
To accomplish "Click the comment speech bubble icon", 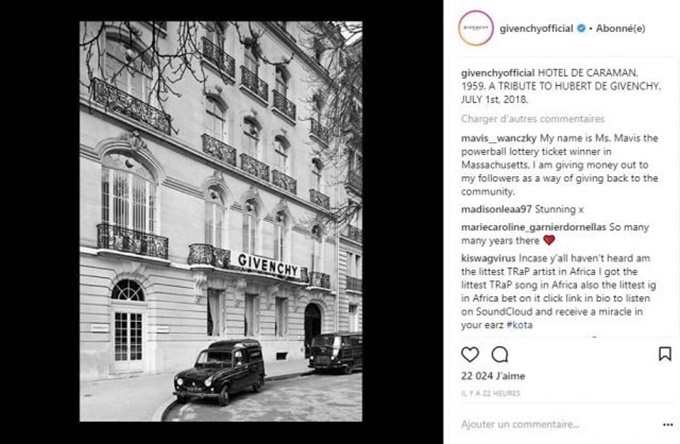I will click(500, 354).
